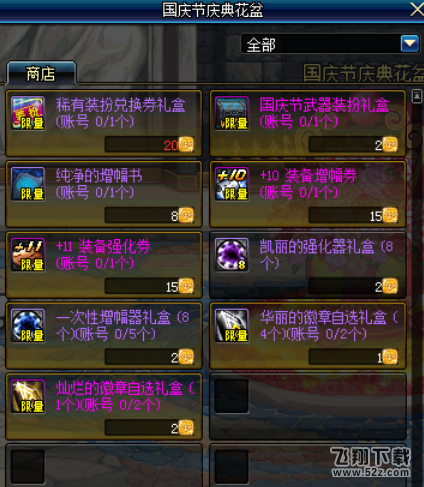Click the 全部 filter combo box field
This screenshot has width=424, height=487.
pyautogui.click(x=330, y=43)
